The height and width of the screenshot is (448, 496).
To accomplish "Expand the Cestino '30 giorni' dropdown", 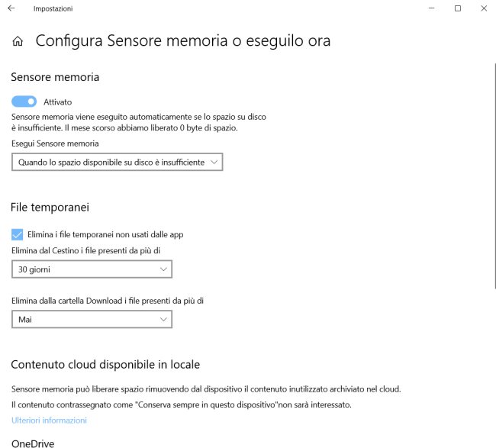I will (92, 269).
